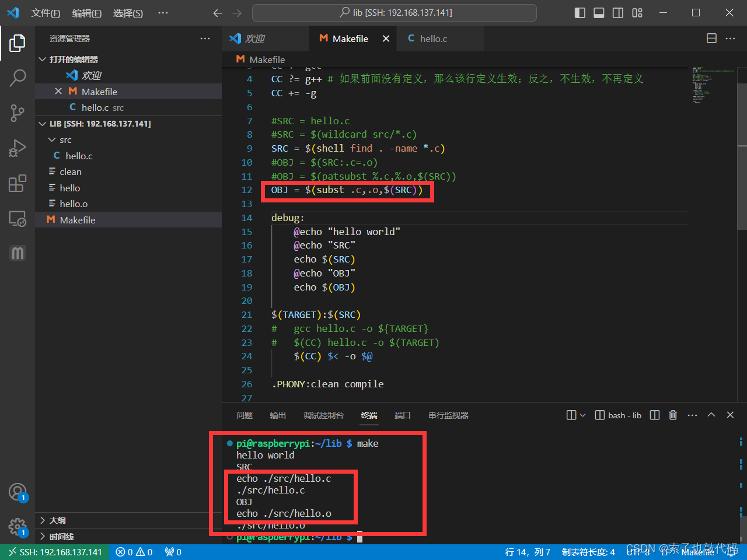The width and height of the screenshot is (747, 560).
Task: Switch to the Ports panel tab
Action: point(403,415)
